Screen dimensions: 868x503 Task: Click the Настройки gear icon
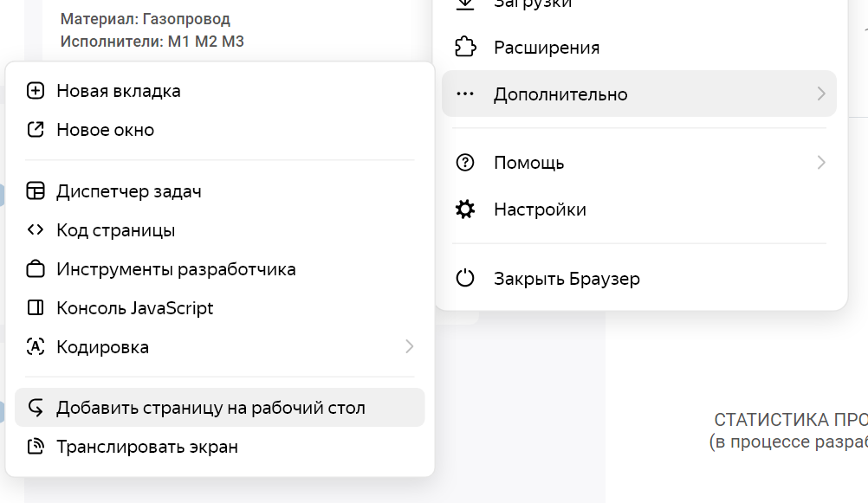465,210
